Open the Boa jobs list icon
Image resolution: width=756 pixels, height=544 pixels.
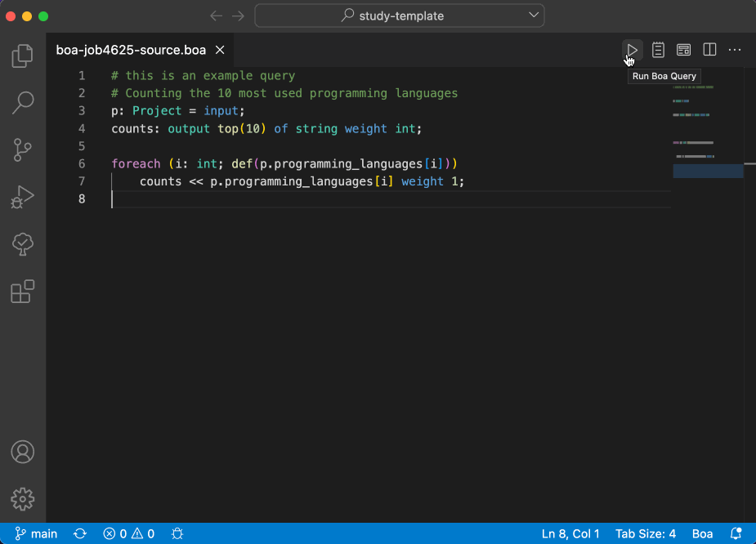click(658, 49)
